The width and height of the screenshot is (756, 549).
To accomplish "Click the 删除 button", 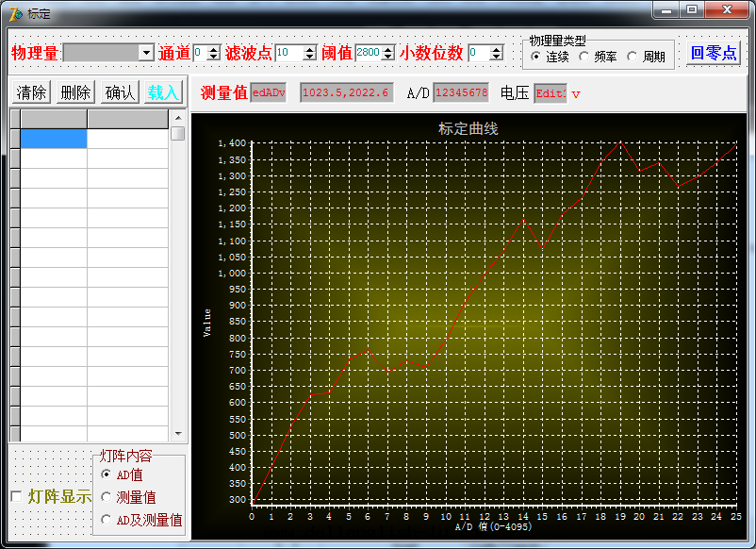I will point(75,91).
